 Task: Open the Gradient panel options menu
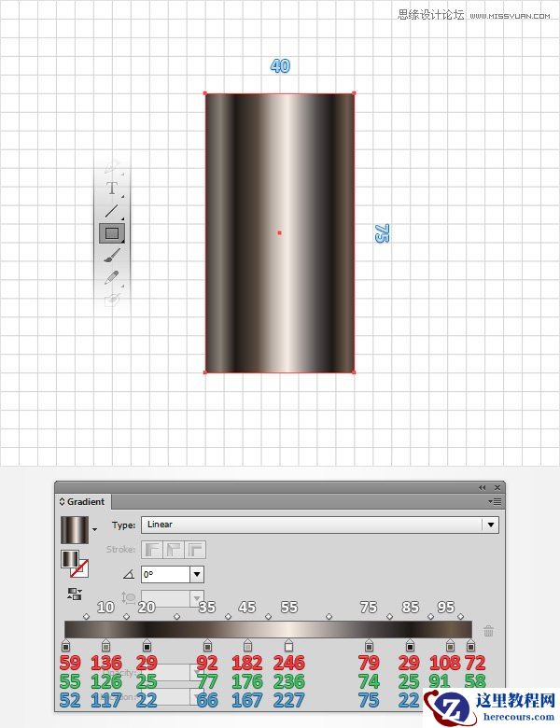click(495, 501)
